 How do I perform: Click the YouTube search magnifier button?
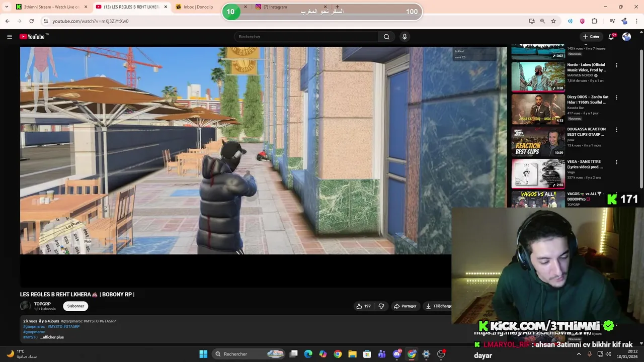[386, 37]
